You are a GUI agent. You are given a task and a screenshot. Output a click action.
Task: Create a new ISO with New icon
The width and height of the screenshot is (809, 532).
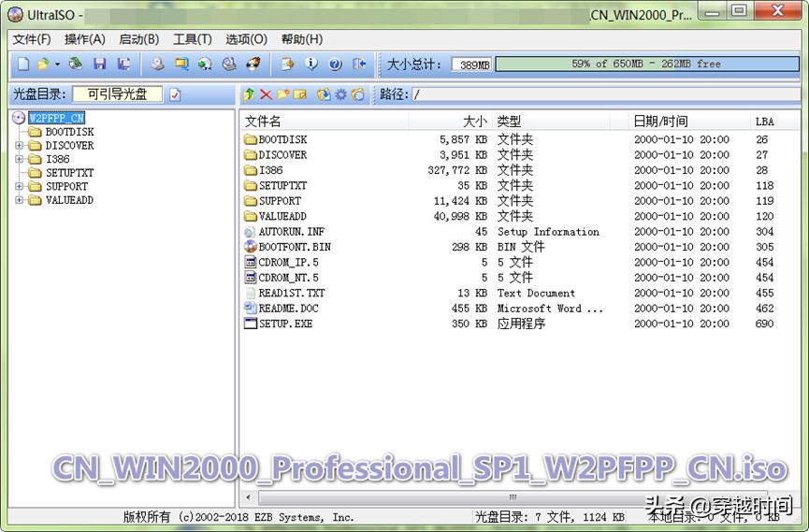coord(23,64)
